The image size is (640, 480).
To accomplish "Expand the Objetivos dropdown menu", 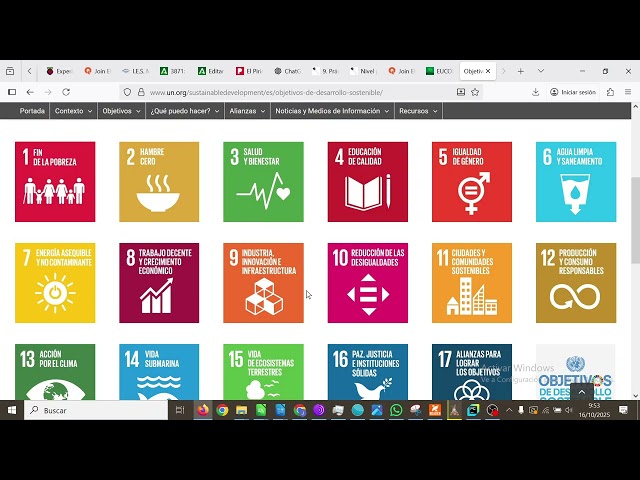I will click(122, 111).
